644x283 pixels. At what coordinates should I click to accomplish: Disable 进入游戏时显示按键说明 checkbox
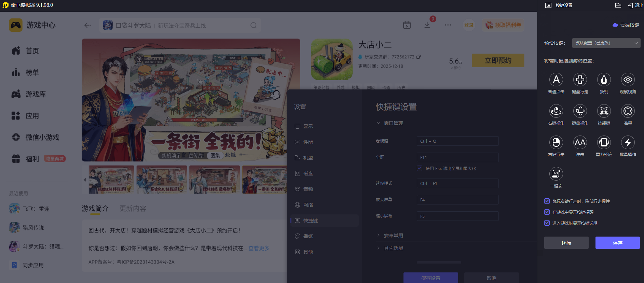(x=547, y=223)
